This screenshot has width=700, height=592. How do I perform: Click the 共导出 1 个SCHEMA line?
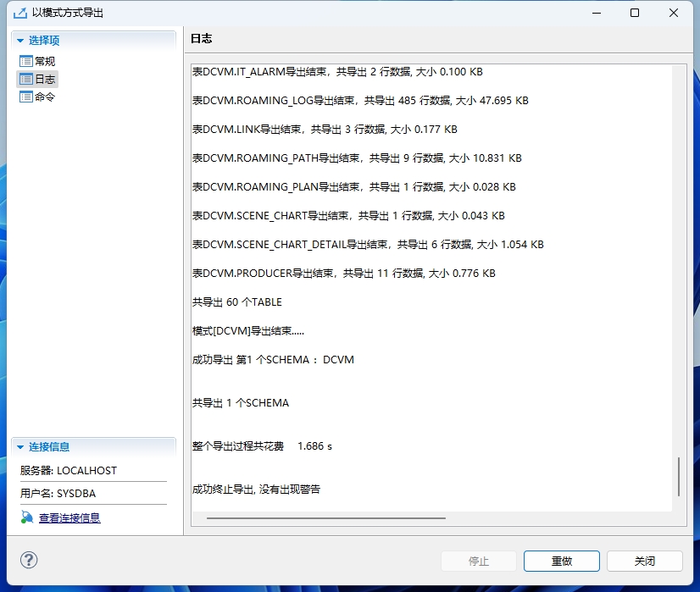point(241,403)
